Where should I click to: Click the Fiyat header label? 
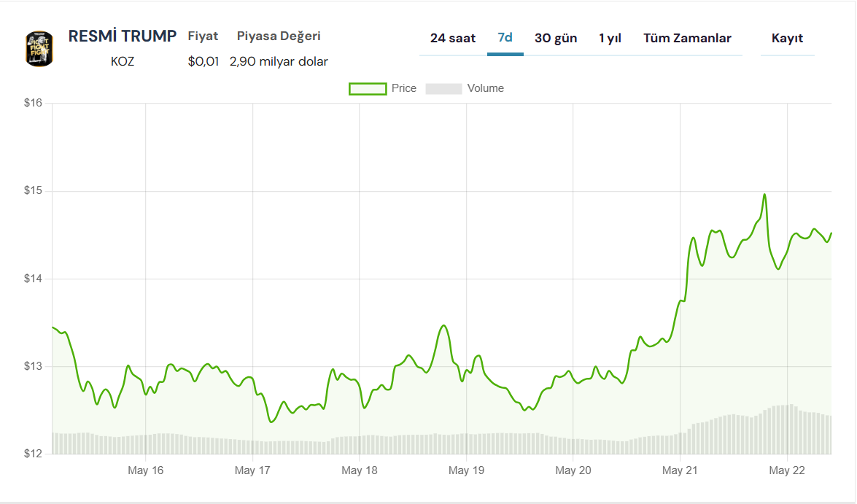click(203, 36)
